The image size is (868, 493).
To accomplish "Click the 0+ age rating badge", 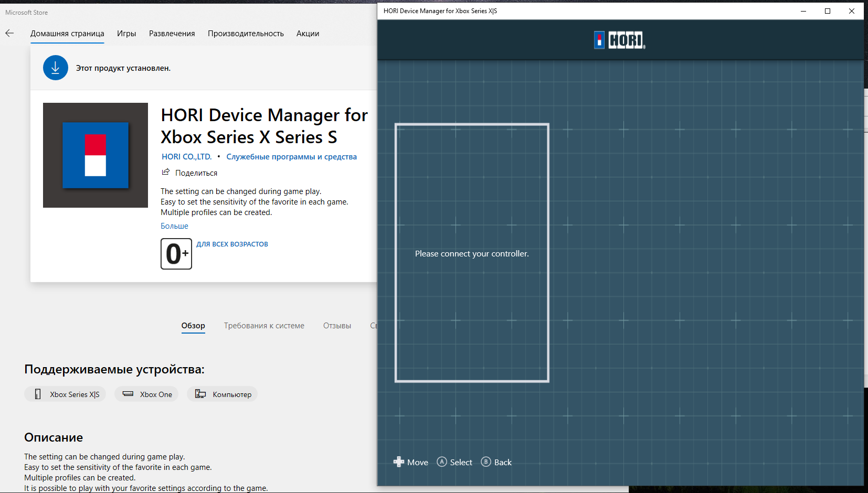I will (x=176, y=254).
